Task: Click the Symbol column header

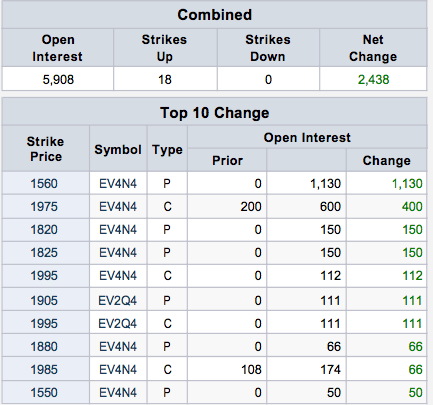Action: tap(118, 149)
